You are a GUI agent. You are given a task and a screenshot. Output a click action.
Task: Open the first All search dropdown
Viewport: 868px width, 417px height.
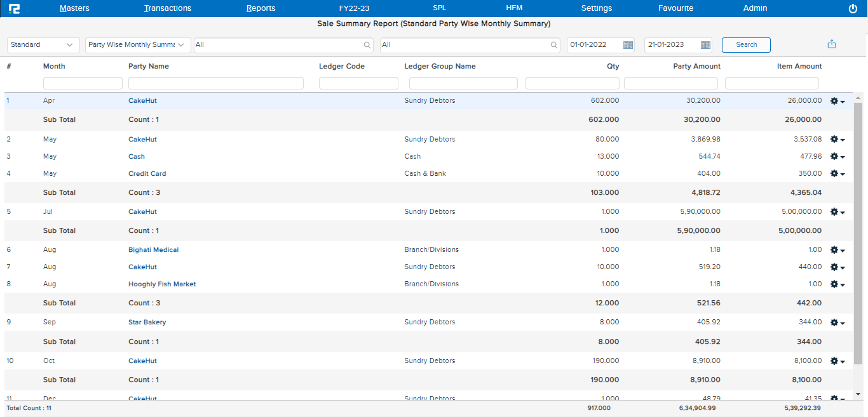coord(284,45)
